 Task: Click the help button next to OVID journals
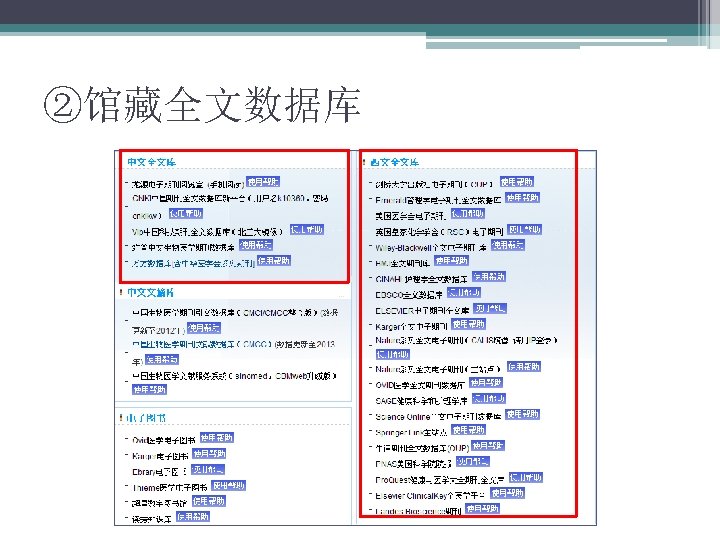click(x=486, y=382)
